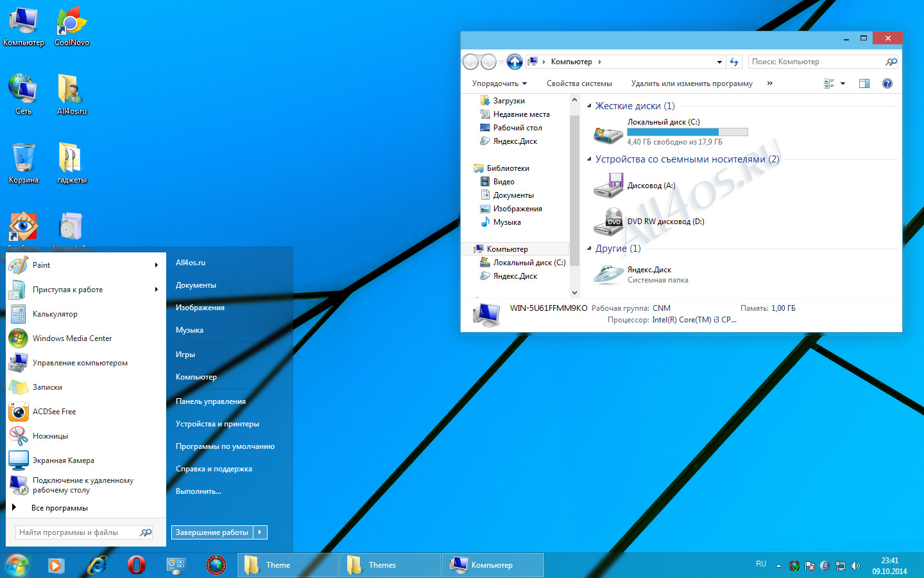This screenshot has height=578, width=924.
Task: Open Устройства и принтеры link
Action: pos(218,424)
